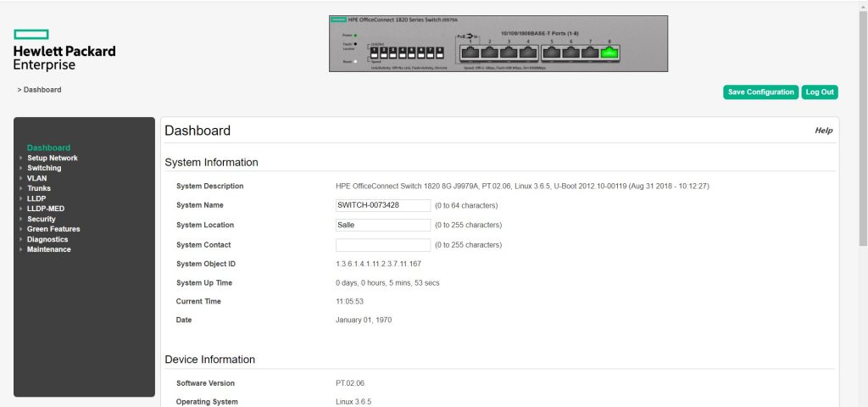Viewport: 868px width, 407px height.
Task: Expand arrow beside Security
Action: click(x=21, y=219)
